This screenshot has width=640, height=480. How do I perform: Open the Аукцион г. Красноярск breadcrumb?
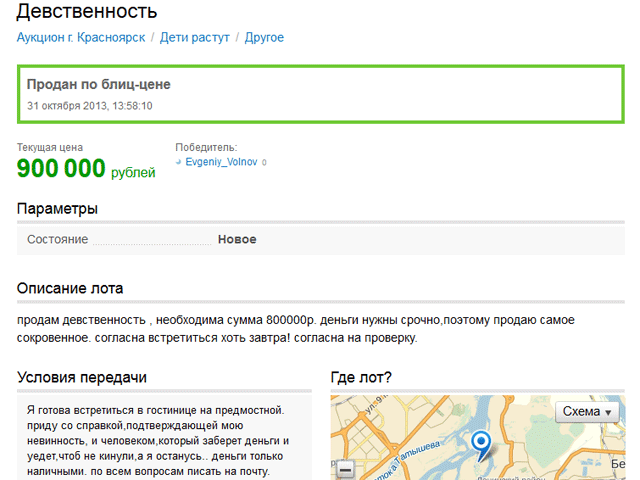(x=81, y=38)
